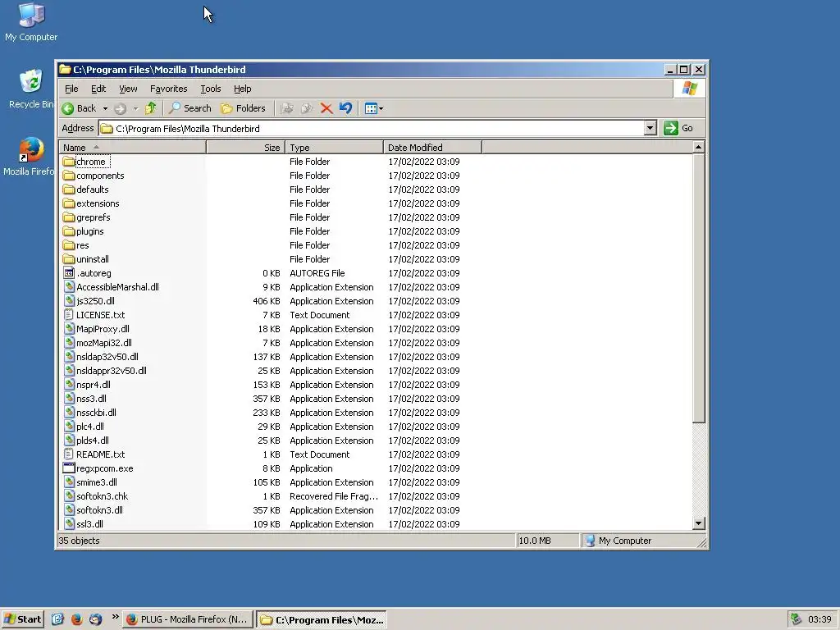Select the nspr4.dll file name

tap(94, 385)
